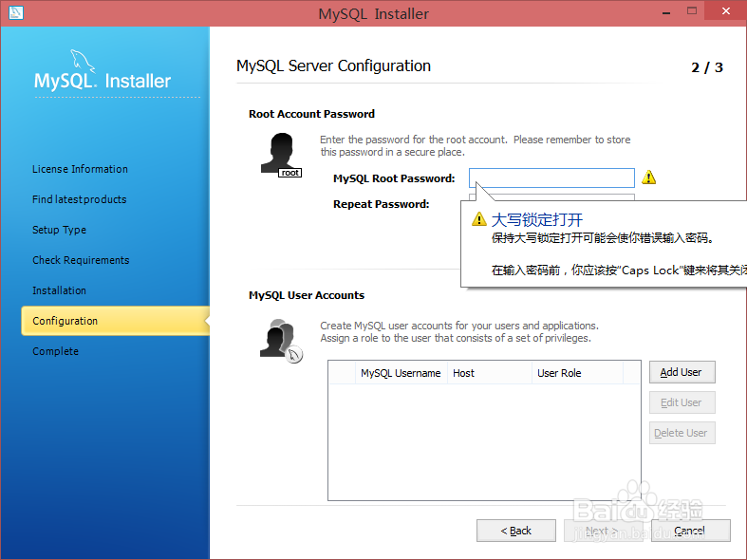Sort by the MySQL Username column header

pos(402,373)
